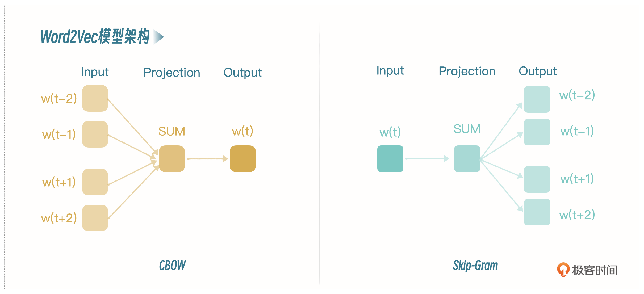Click the 极客时间 watermark text

tap(595, 270)
